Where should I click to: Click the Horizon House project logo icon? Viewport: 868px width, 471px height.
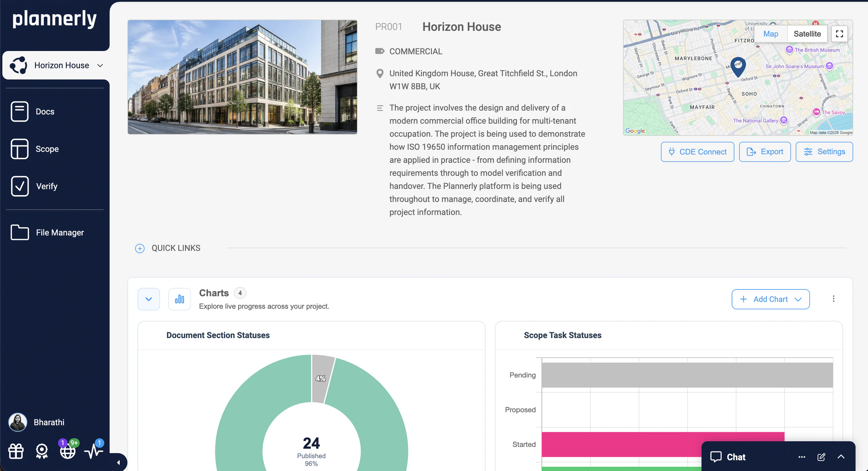click(19, 65)
